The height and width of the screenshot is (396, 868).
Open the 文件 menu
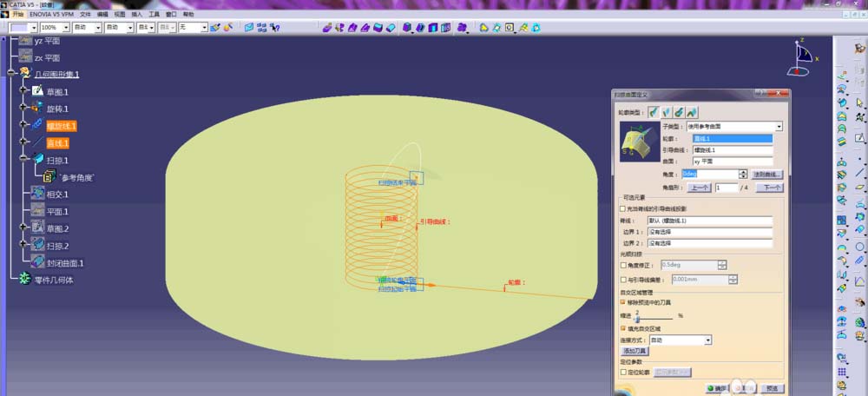click(85, 14)
